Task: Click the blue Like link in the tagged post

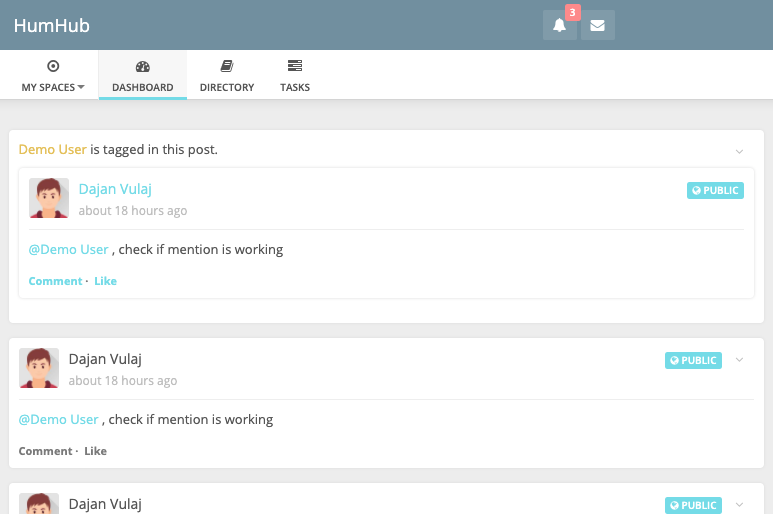Action: pos(105,281)
